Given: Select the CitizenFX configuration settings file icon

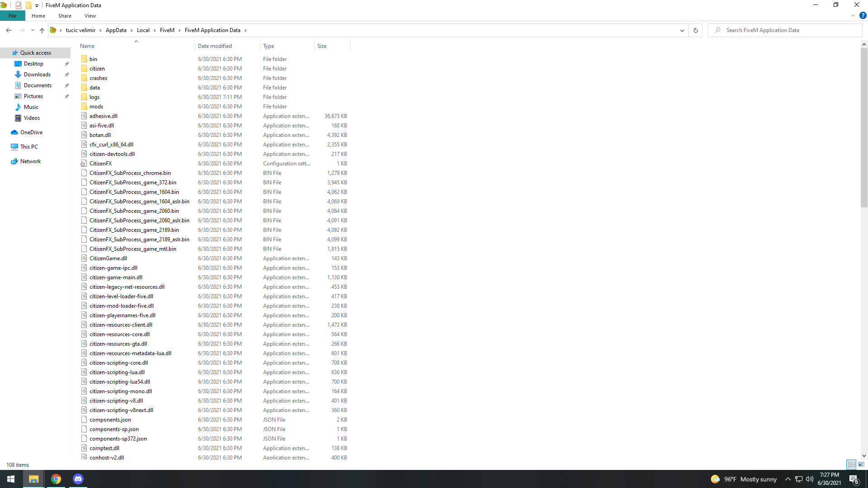Looking at the screenshot, I should tap(84, 164).
